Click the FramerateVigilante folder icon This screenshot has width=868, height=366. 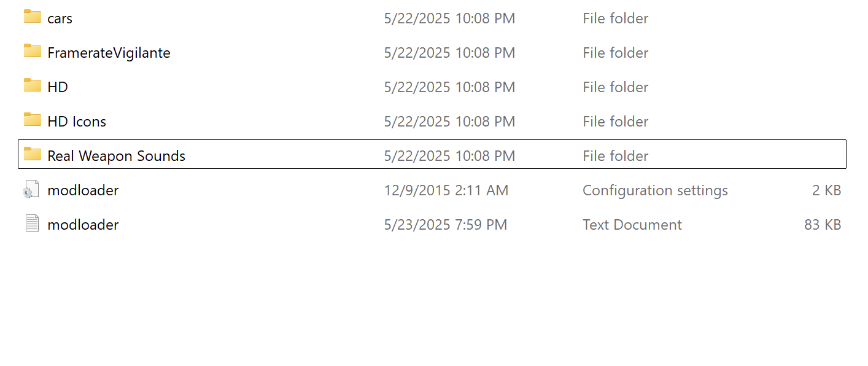point(33,52)
